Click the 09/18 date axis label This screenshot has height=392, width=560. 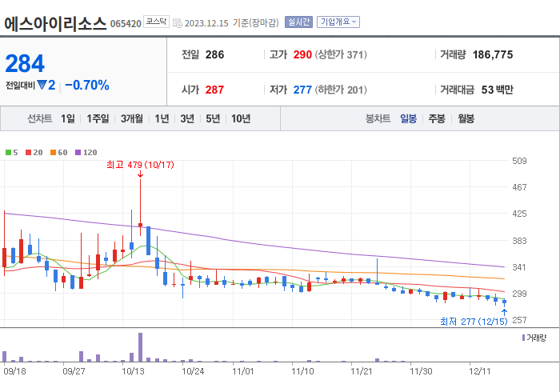tap(14, 371)
